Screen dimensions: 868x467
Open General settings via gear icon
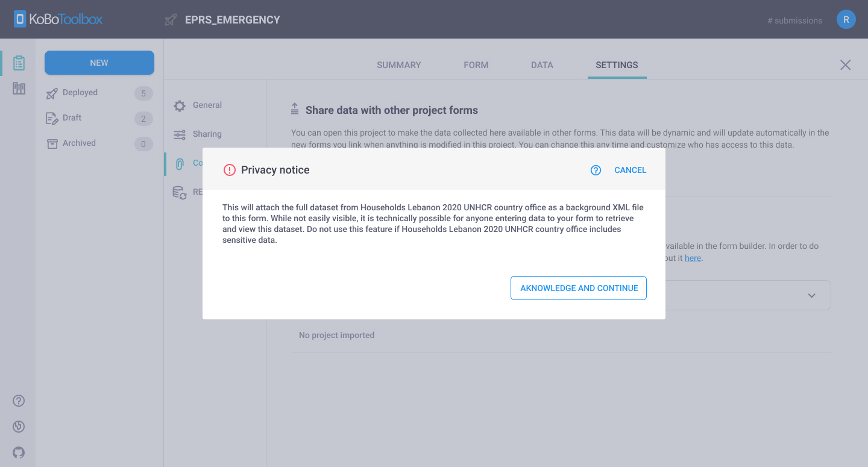coord(179,105)
